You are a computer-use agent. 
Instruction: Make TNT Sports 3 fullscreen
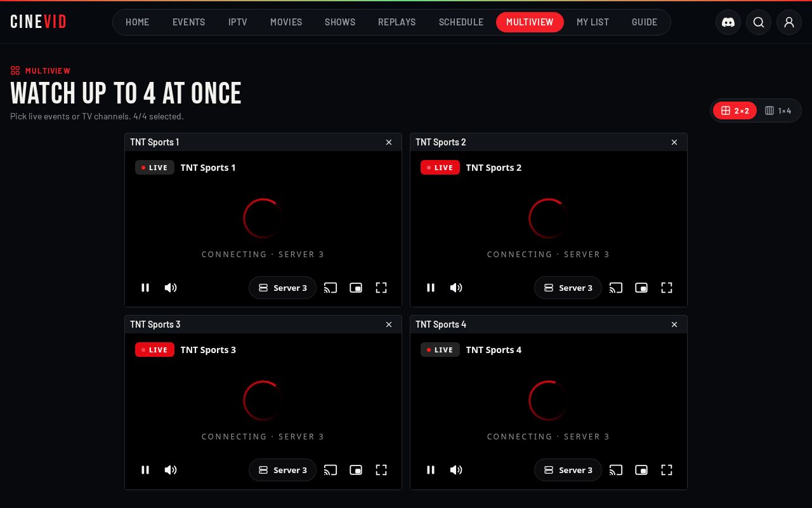click(x=381, y=470)
